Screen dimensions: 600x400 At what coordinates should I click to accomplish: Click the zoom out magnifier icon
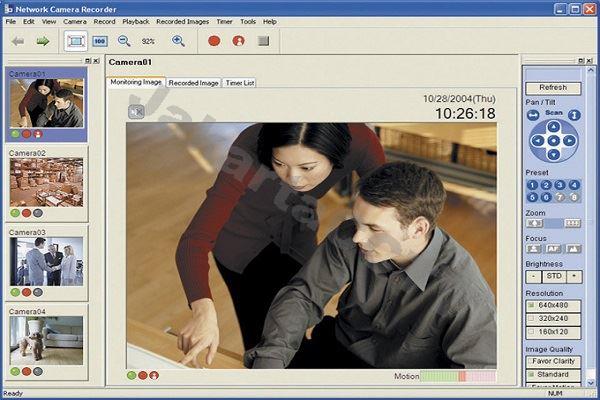pyautogui.click(x=124, y=41)
